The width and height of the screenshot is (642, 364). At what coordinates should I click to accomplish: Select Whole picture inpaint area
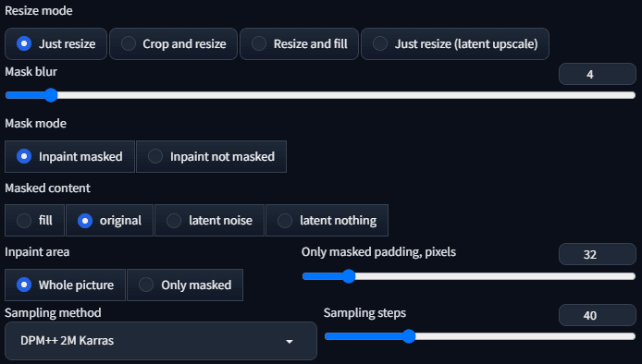pos(65,285)
